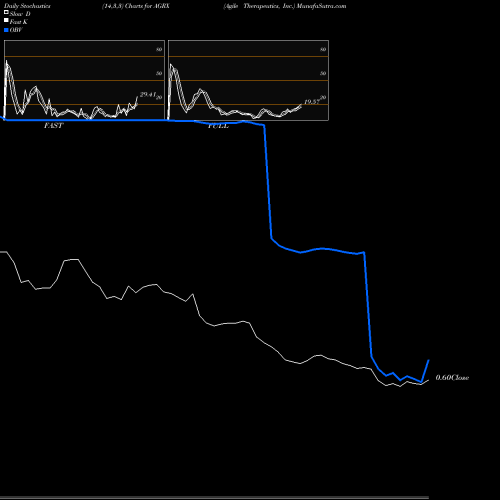Image resolution: width=500 pixels, height=500 pixels.
Task: Click the FAST label below the chart
Action: coord(53,126)
